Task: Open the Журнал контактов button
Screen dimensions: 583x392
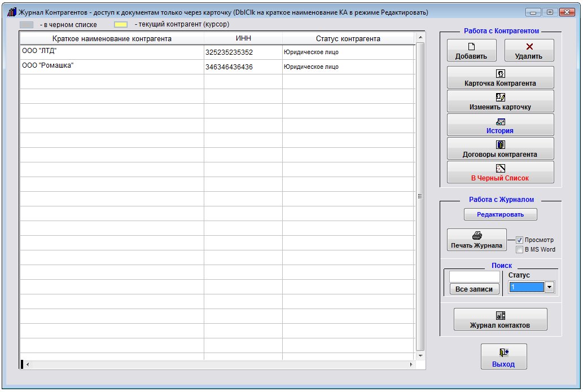Action: coord(500,320)
